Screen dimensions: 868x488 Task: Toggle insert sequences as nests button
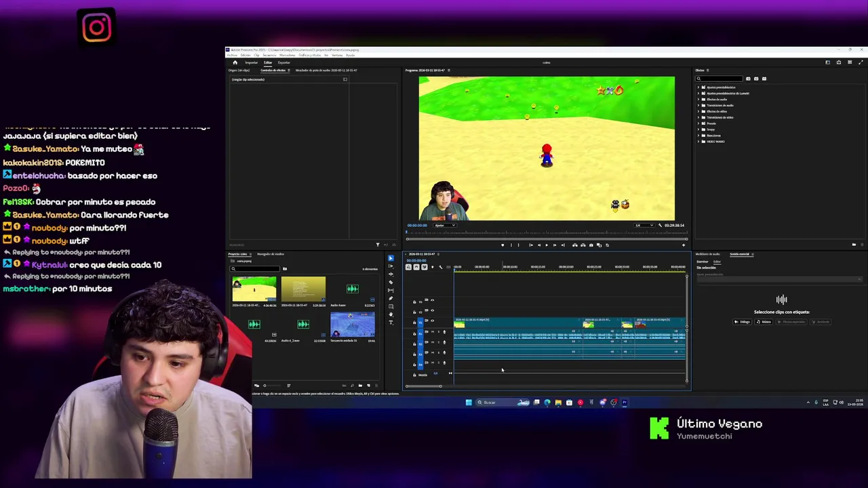tap(408, 267)
